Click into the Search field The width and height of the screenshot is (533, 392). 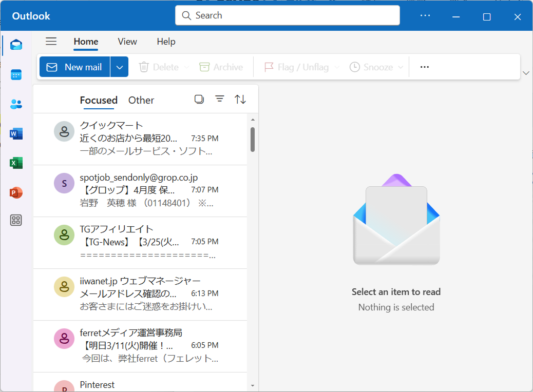287,15
